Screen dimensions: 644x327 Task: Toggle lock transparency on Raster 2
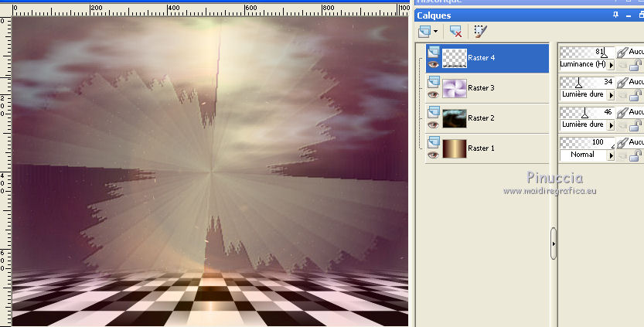pos(635,125)
